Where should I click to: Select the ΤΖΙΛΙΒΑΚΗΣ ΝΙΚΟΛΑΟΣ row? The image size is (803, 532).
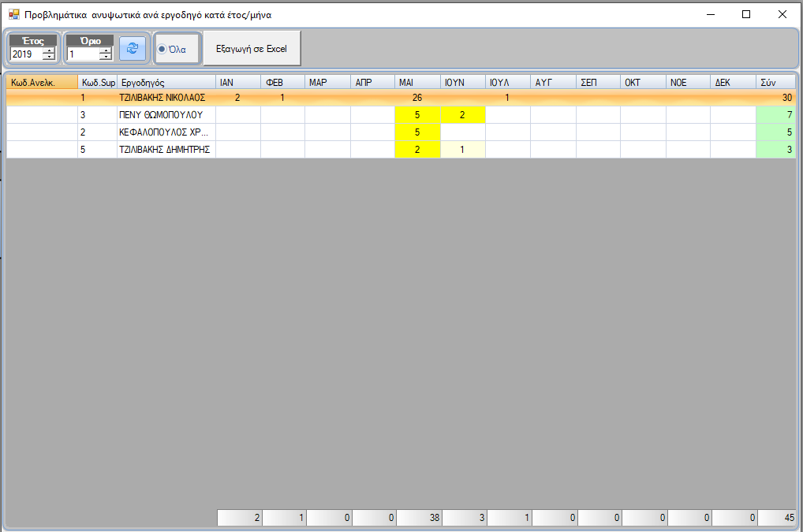166,98
